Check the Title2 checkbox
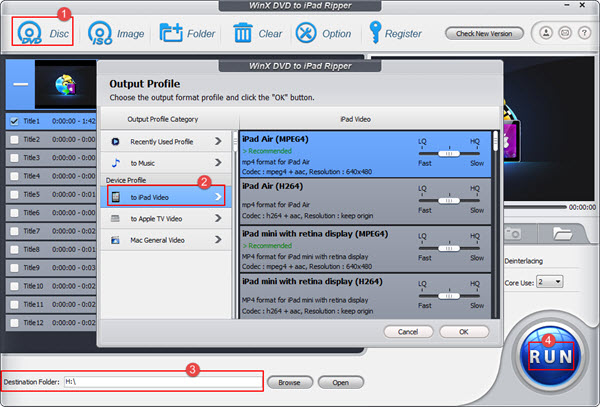The height and width of the screenshot is (407, 600). [x=14, y=140]
